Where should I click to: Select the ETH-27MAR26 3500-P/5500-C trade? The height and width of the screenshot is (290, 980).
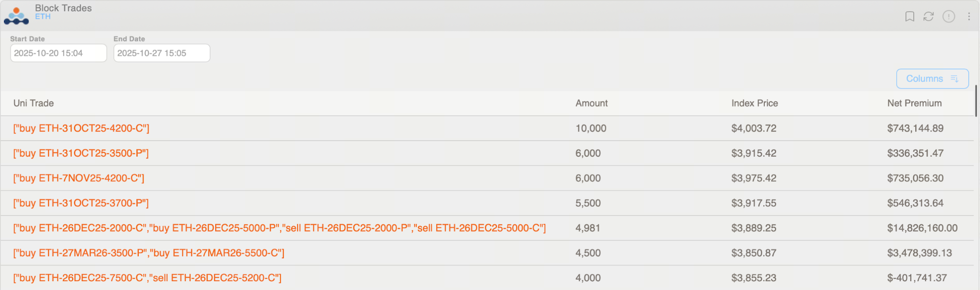149,253
